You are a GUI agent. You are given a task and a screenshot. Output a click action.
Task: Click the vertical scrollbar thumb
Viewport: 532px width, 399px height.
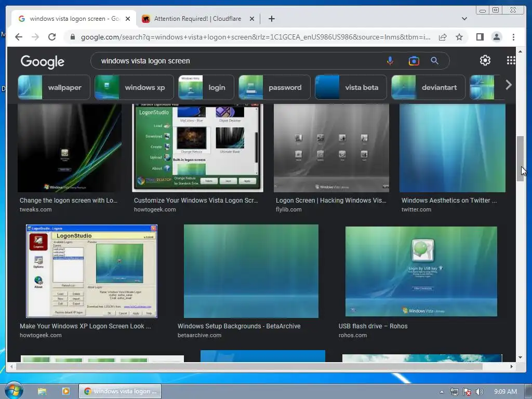tap(520, 159)
